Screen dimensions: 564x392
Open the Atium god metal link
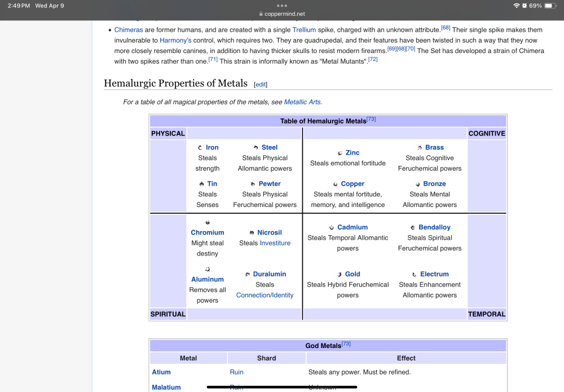(x=161, y=372)
